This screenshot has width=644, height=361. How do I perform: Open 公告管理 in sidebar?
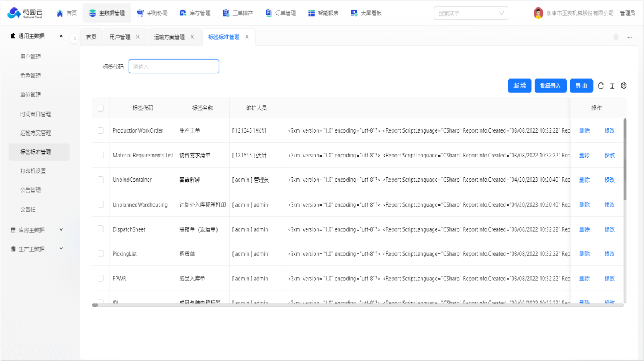point(30,190)
